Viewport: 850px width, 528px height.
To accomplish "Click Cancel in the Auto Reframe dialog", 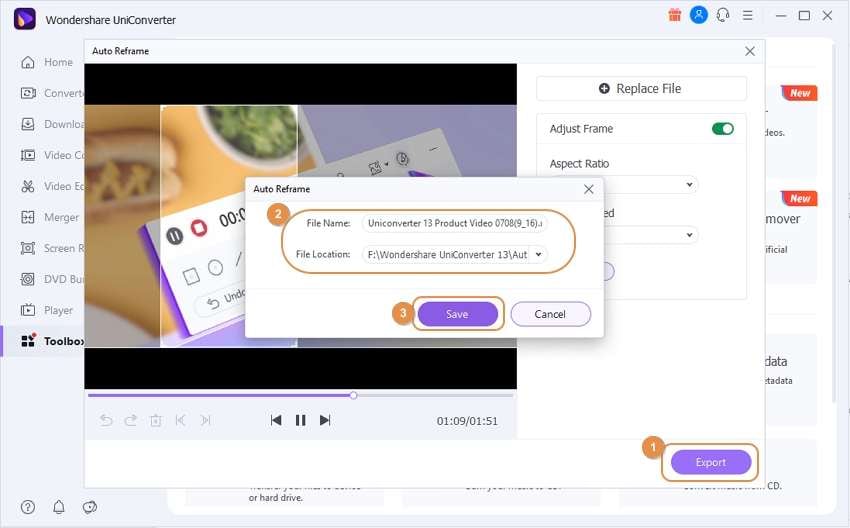I will [x=550, y=314].
